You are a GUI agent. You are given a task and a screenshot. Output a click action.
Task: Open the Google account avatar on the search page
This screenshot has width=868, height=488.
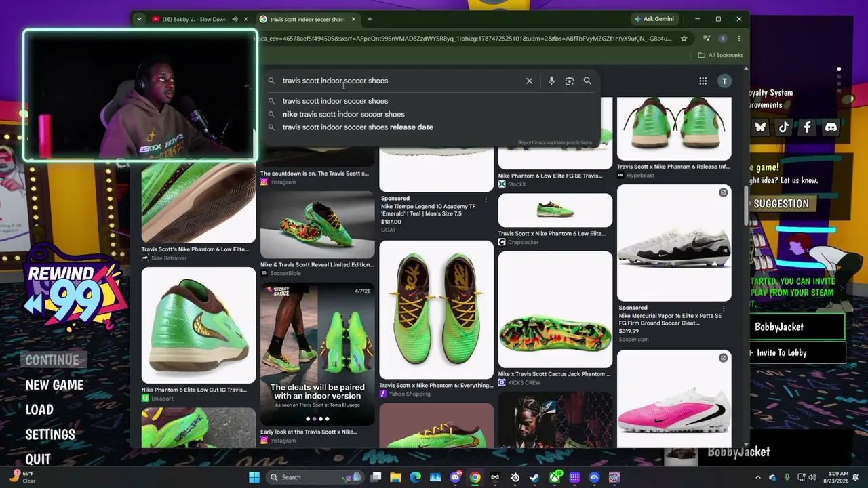724,81
